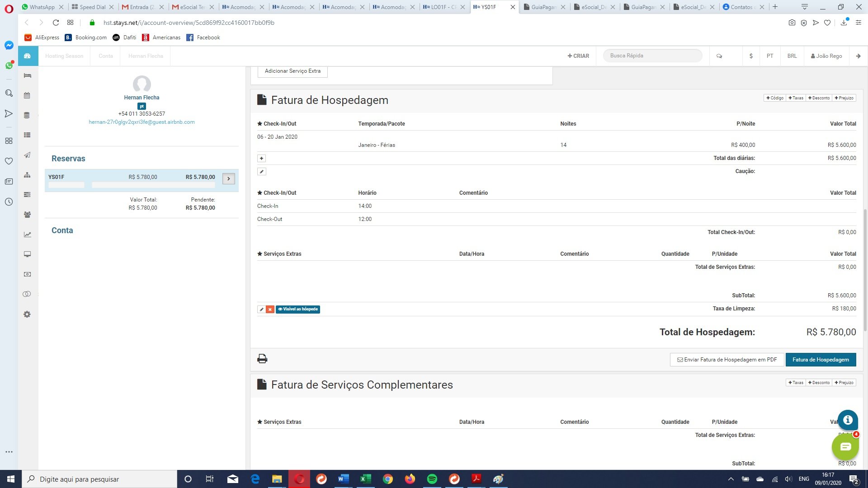Screen dimensions: 868x488
Task: Open Spotify from the Windows taskbar
Action: click(432, 479)
